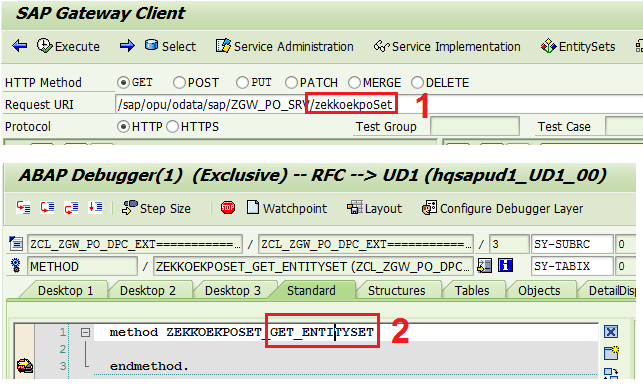Click the METHOD event type field
The width and height of the screenshot is (643, 390).
point(82,267)
